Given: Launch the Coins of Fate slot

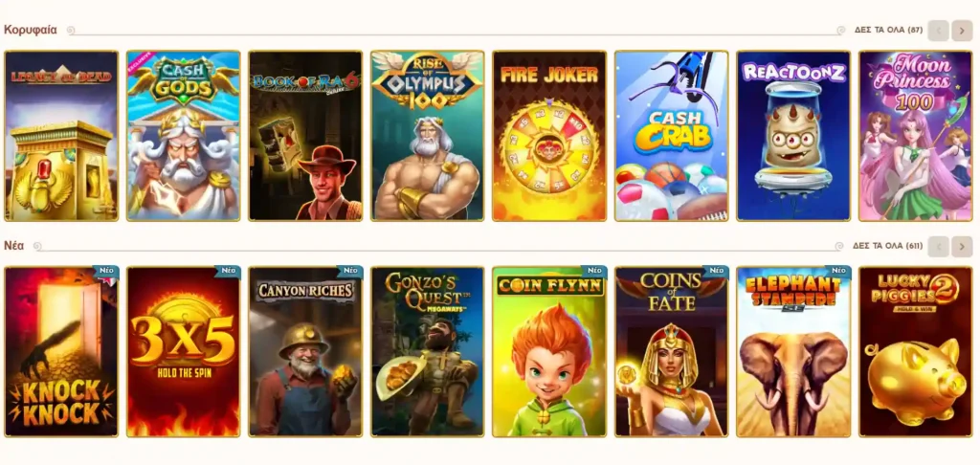Looking at the screenshot, I should coord(671,351).
